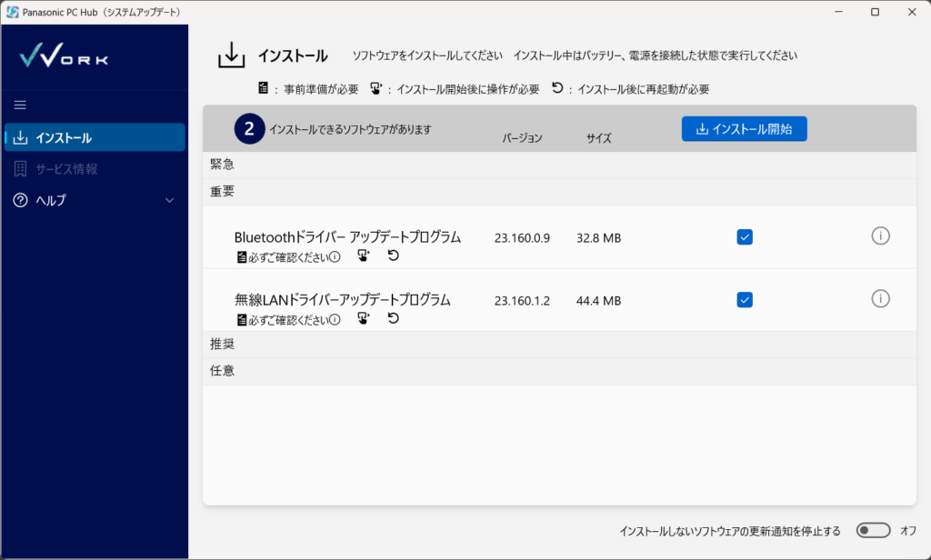This screenshot has width=931, height=560.
Task: Uncheck the Bluetoothドライバー update checkbox
Action: coord(745,236)
